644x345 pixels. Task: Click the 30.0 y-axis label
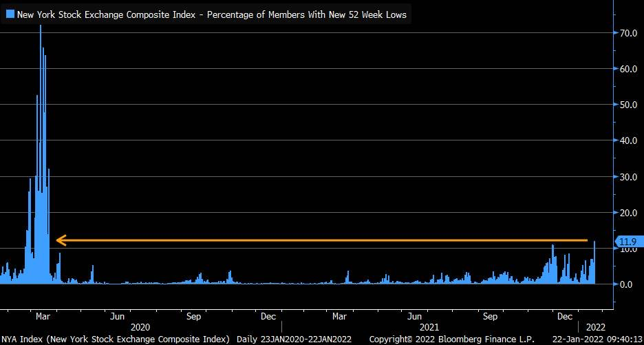pyautogui.click(x=627, y=177)
